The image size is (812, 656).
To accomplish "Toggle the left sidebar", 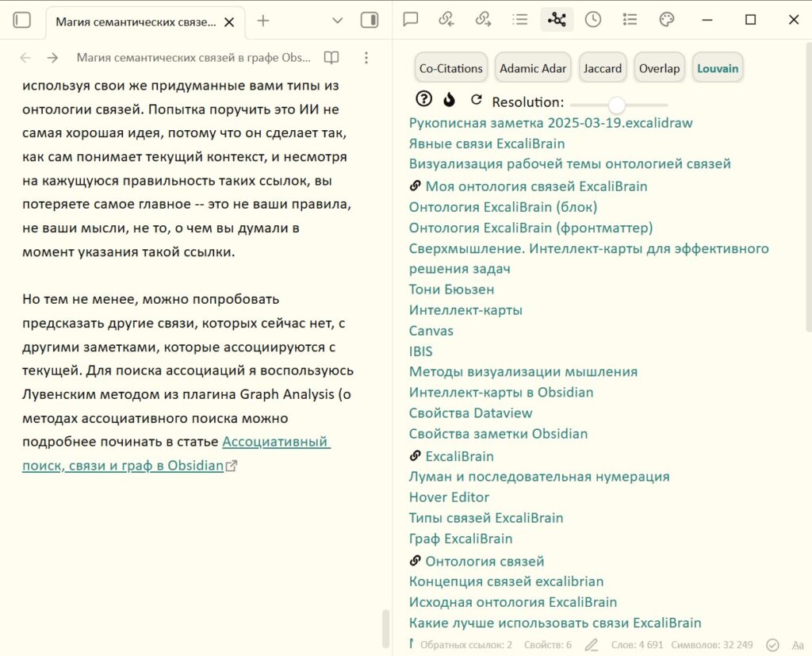I will coord(22,21).
